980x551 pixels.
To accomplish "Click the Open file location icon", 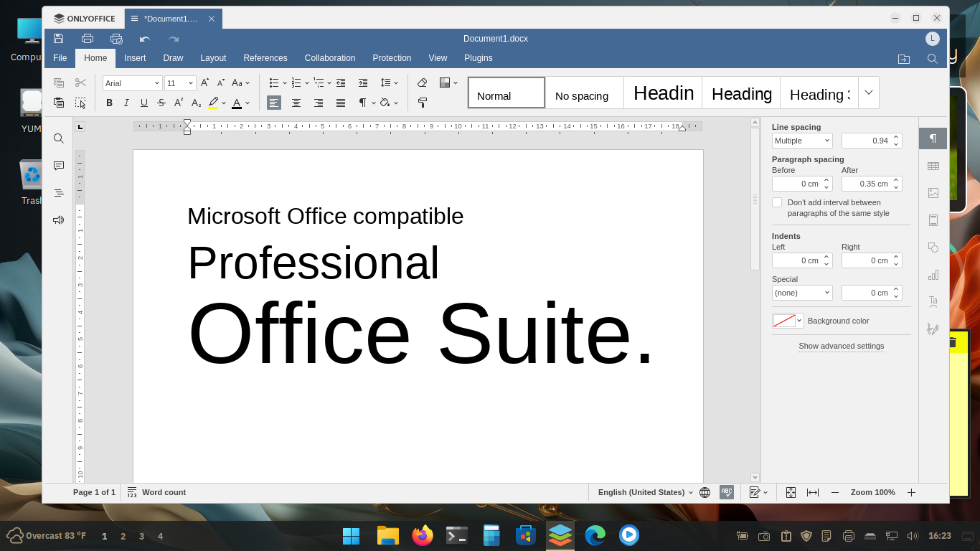I will pos(904,59).
